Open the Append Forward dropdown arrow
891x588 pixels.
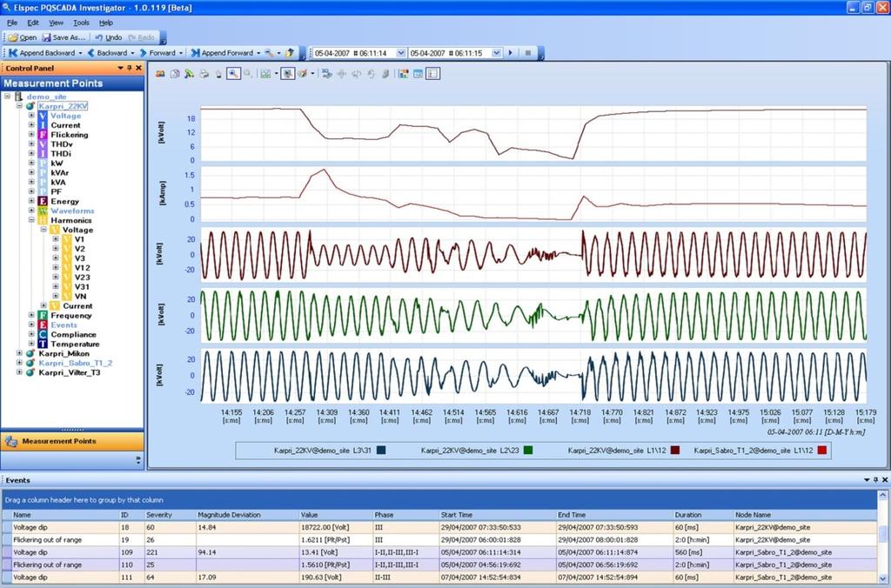coord(258,53)
